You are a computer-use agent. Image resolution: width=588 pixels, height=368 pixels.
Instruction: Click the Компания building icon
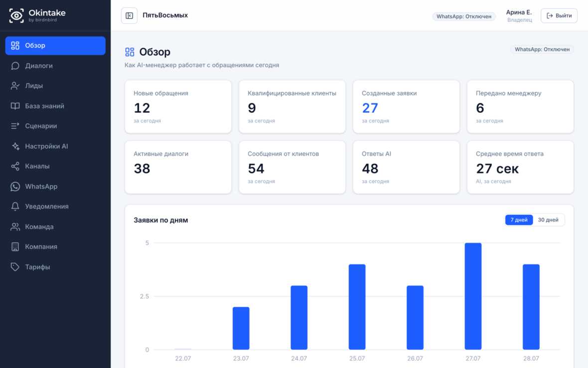(x=15, y=247)
